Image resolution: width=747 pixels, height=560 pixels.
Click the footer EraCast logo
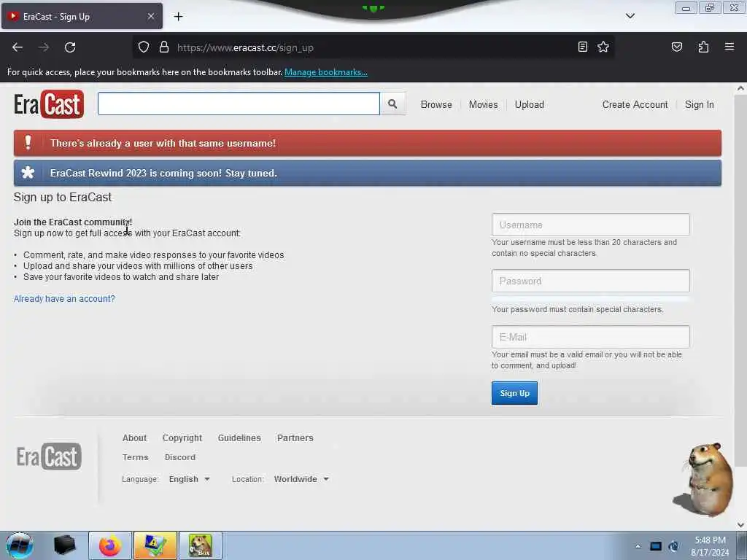[x=49, y=456]
